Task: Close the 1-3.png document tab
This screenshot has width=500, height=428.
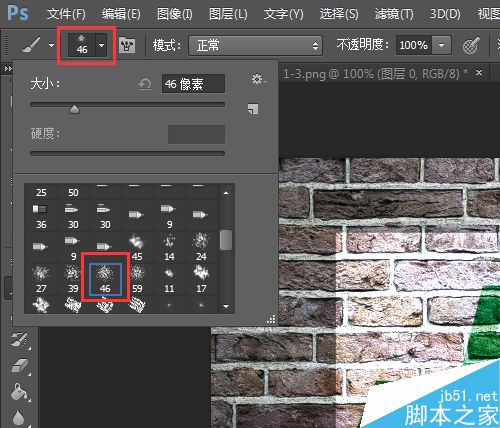Action: (479, 72)
